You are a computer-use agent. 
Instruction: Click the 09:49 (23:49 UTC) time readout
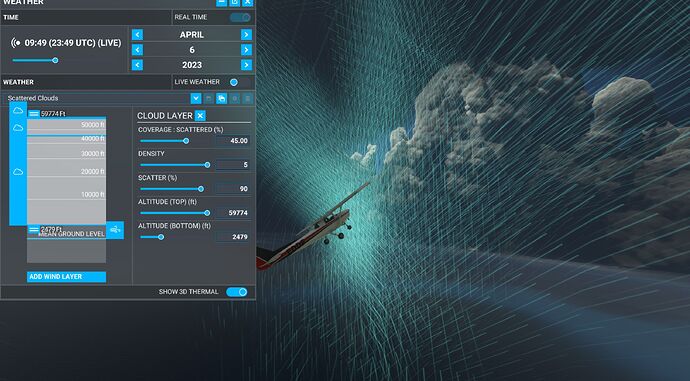coord(73,43)
